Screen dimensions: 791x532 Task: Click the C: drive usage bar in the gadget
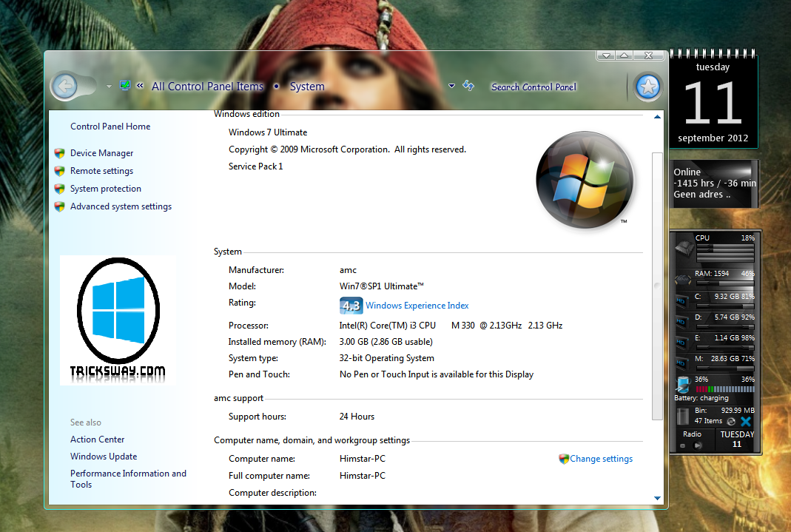click(x=725, y=306)
